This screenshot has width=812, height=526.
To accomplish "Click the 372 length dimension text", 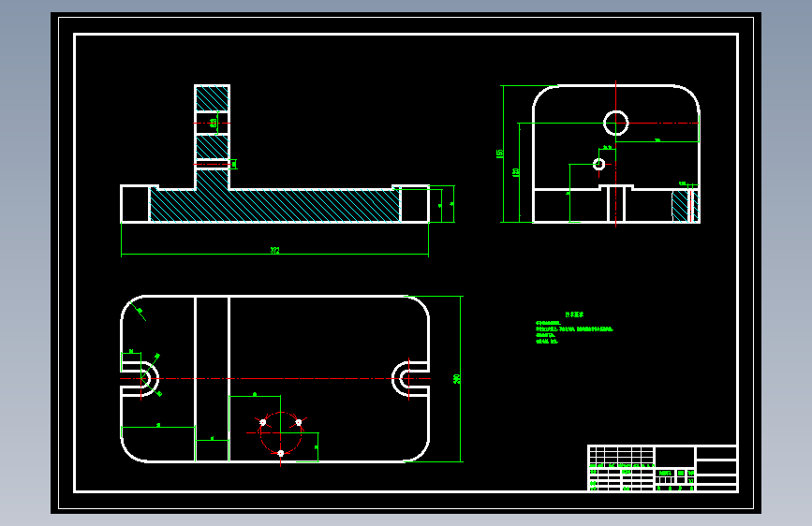I will click(x=274, y=251).
